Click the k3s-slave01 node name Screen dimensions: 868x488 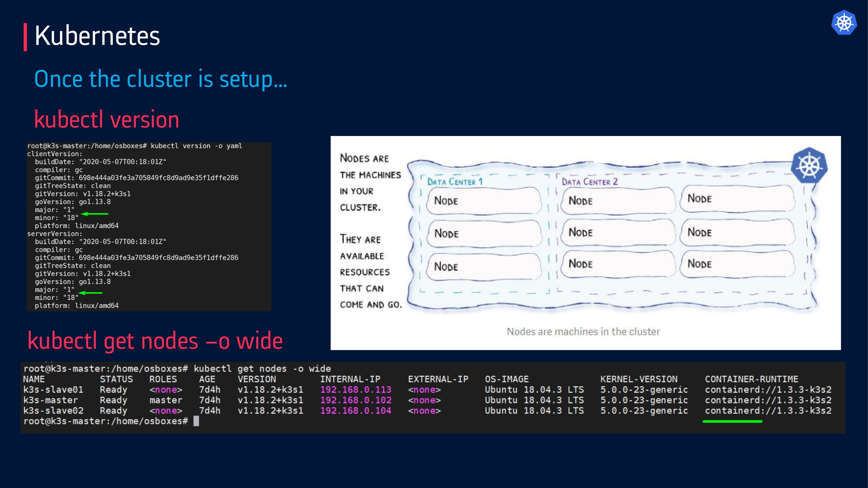point(53,390)
